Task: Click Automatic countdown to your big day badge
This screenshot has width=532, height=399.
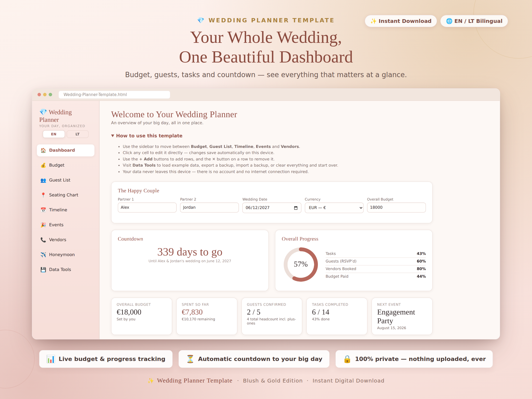Action: (x=254, y=359)
